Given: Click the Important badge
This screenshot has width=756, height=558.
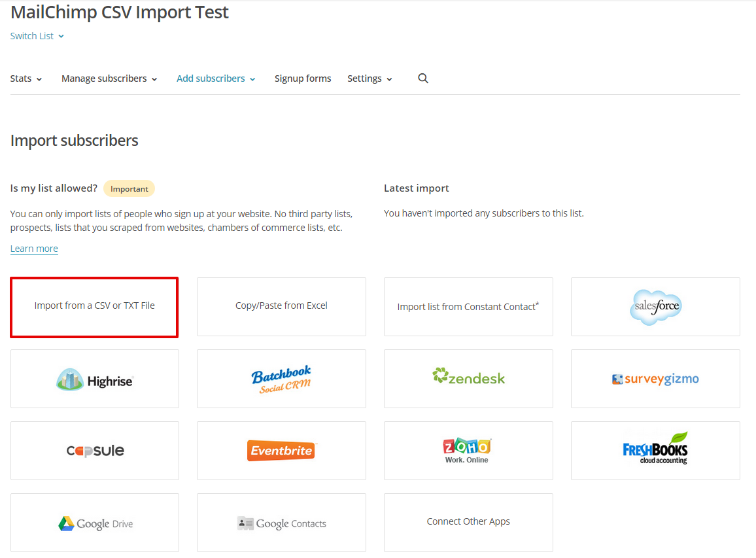Looking at the screenshot, I should (x=129, y=188).
